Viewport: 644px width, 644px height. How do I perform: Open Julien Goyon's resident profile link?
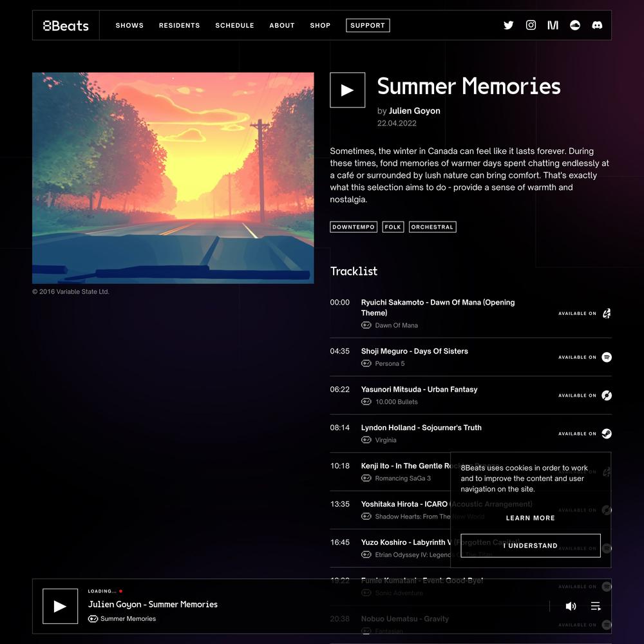click(414, 111)
